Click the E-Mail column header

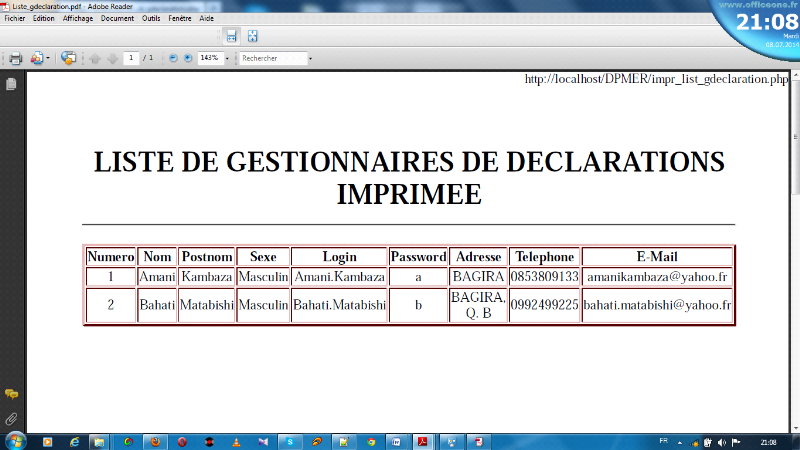pos(657,257)
